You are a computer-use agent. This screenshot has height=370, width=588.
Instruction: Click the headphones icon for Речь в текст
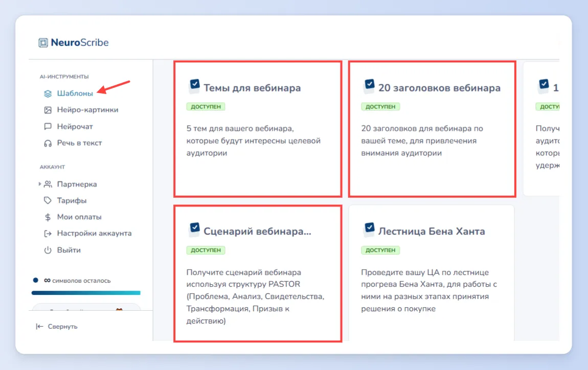point(48,143)
